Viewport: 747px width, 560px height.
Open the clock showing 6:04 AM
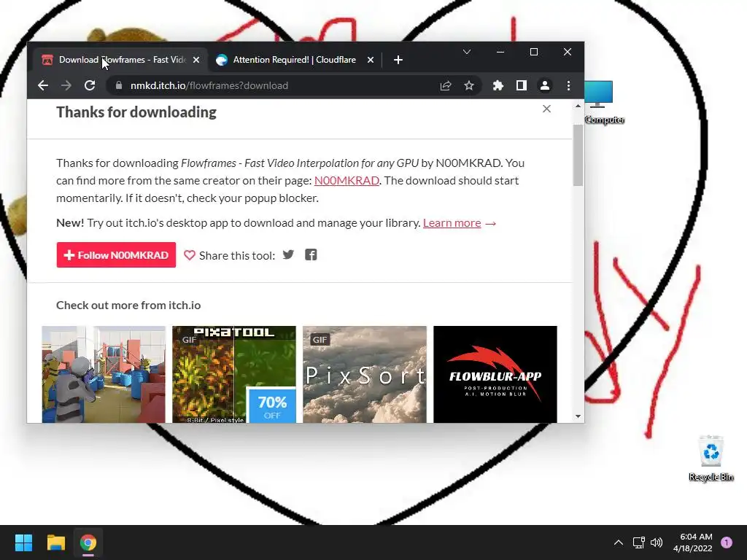point(693,542)
